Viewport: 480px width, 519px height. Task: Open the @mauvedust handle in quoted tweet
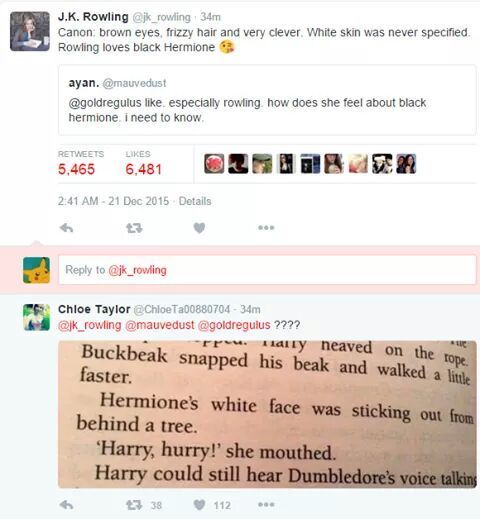[x=134, y=83]
